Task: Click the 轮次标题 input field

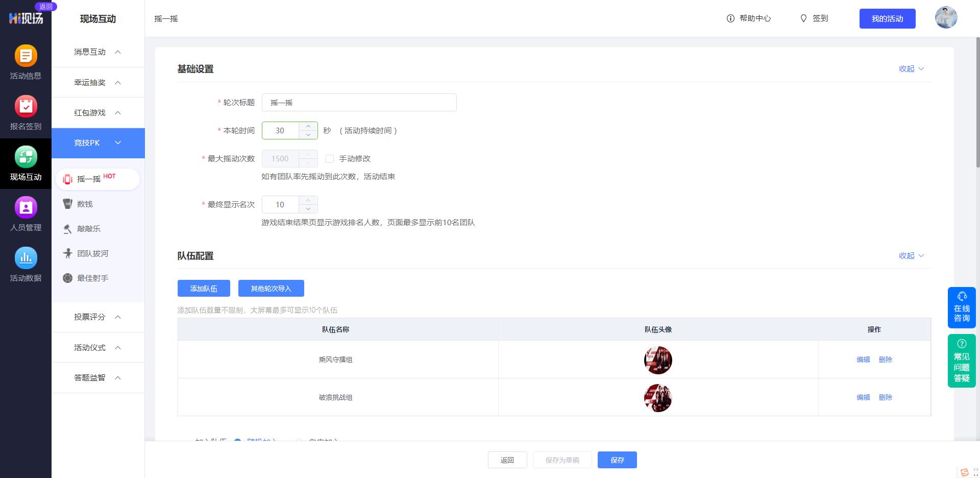Action: (359, 102)
